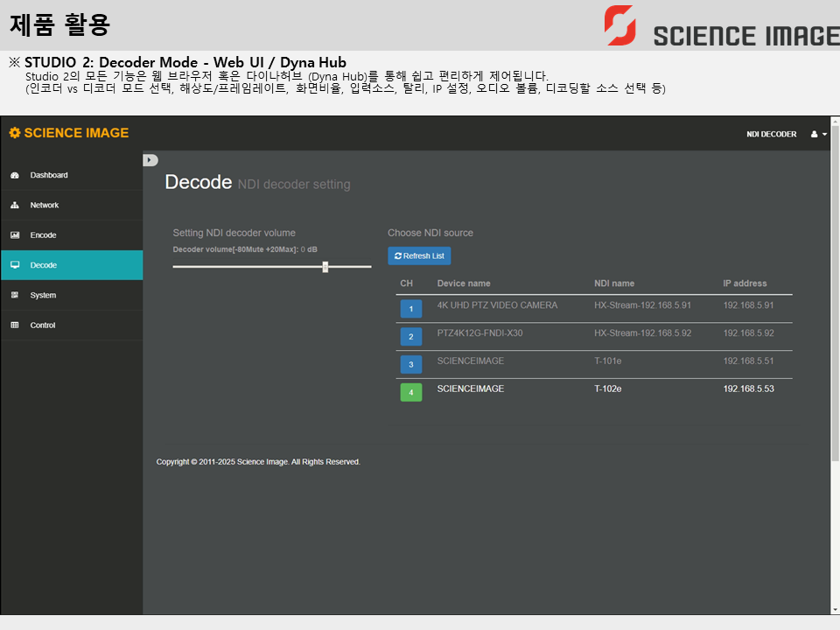The image size is (840, 630).
Task: Click 'HX-Stream-192.168.5.91' NDI name
Action: coord(642,304)
